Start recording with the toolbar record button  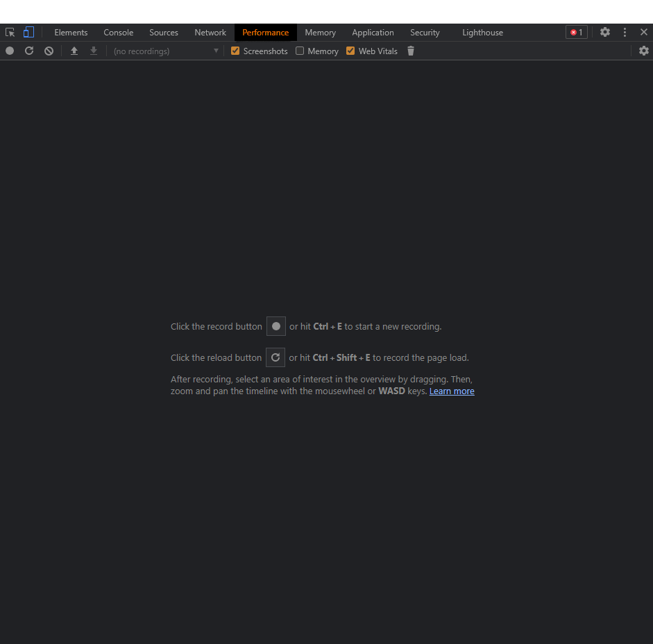10,51
